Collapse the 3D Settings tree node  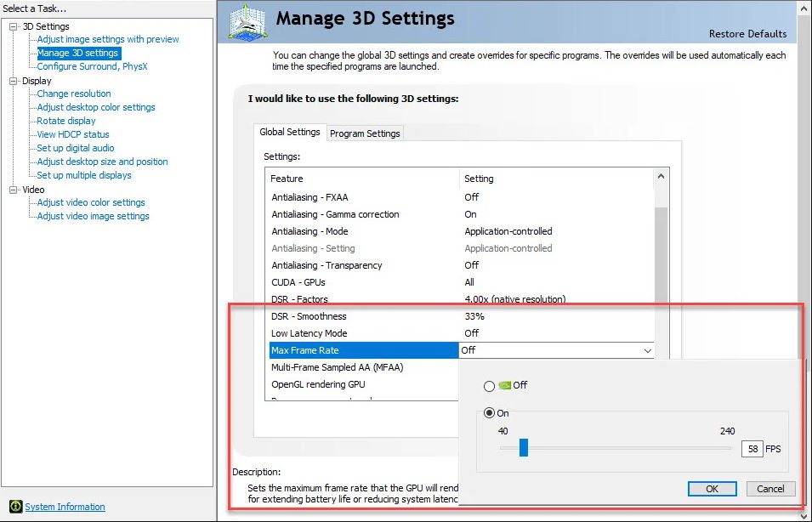click(x=14, y=26)
